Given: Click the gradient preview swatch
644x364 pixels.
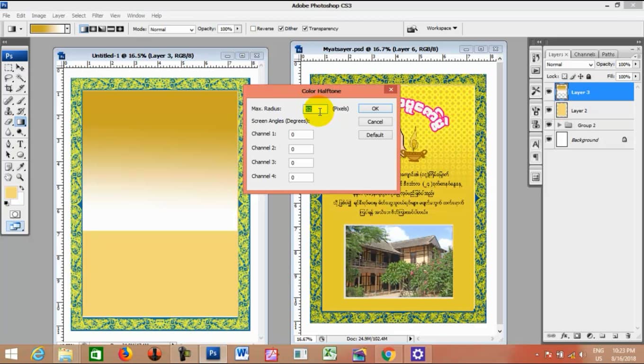Looking at the screenshot, I should click(47, 29).
